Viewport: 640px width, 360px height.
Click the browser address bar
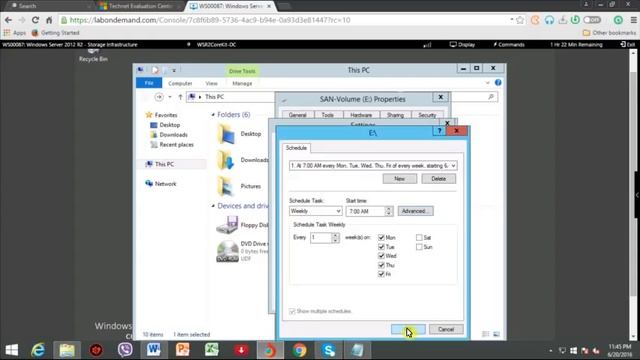click(x=286, y=20)
